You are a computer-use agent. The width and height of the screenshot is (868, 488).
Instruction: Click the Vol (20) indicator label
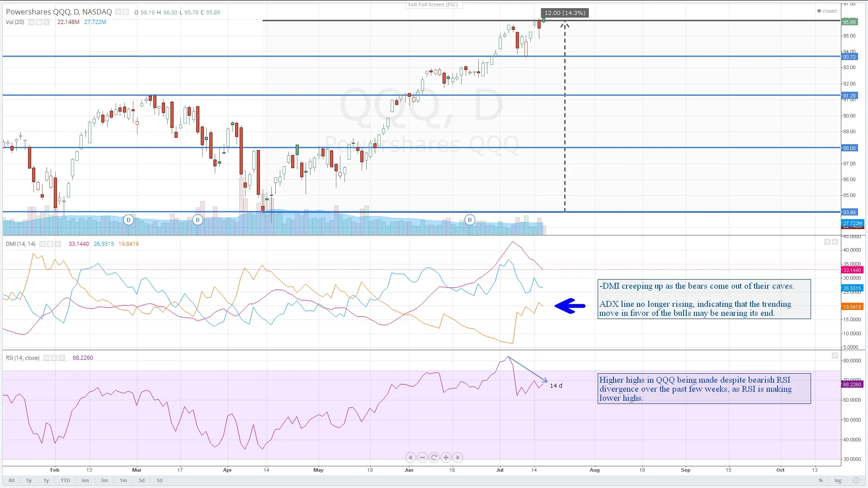tap(15, 22)
